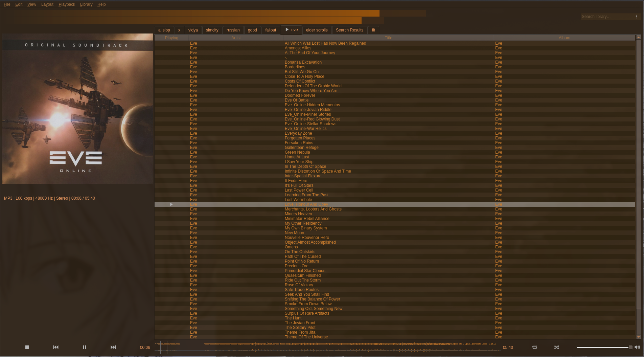Switch to the ai slop playlist tab
The width and height of the screenshot is (644, 357).
pyautogui.click(x=164, y=30)
